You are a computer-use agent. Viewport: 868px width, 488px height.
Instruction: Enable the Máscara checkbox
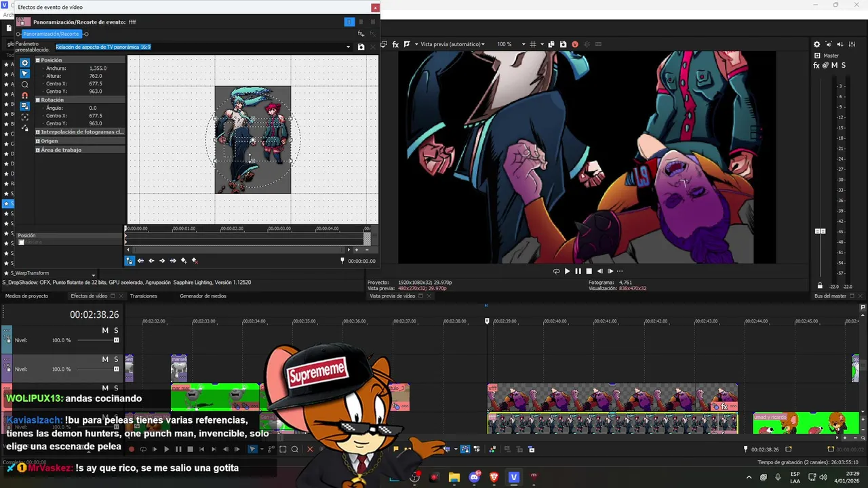coord(21,243)
